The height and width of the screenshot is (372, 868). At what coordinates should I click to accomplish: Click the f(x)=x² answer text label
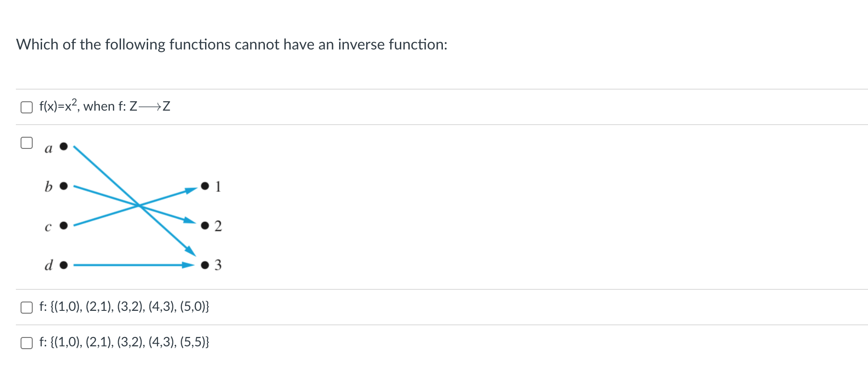pyautogui.click(x=58, y=106)
